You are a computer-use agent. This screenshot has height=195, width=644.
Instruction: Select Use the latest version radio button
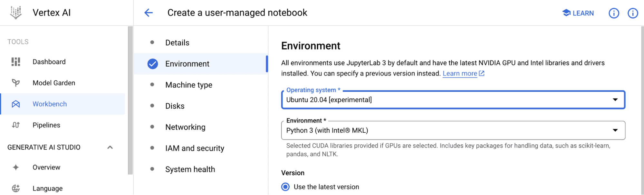(285, 187)
